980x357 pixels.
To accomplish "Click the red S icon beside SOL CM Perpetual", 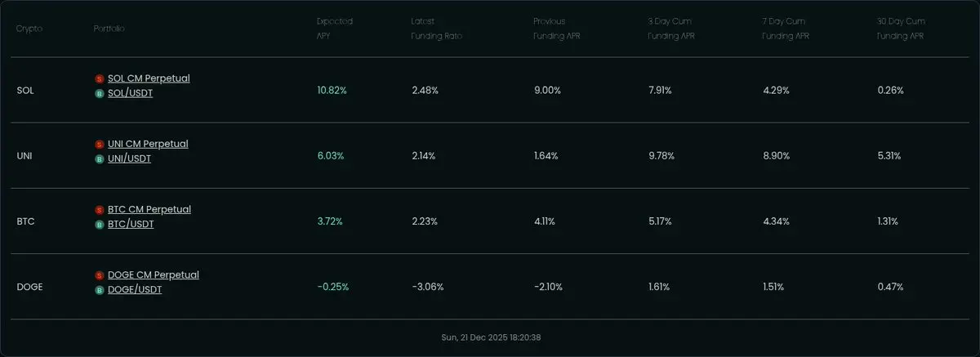I will [100, 79].
